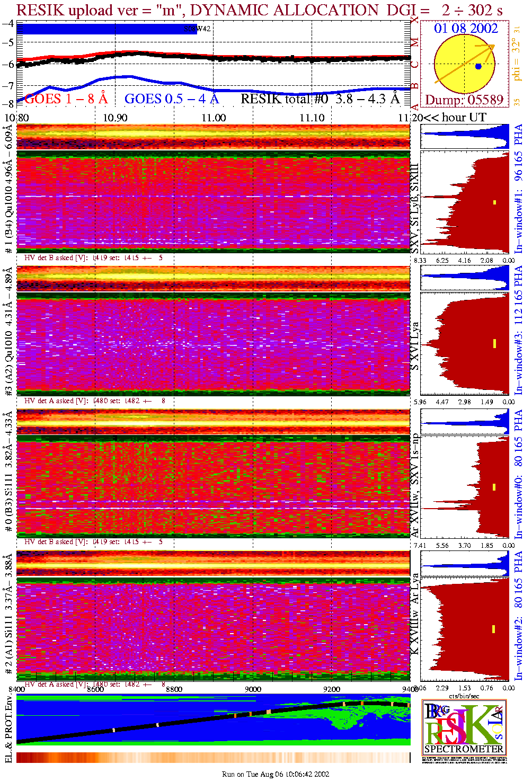Viewport: 532px width, 782px height.
Task: Click the Ar XVIIw spectrogram panel
Action: [213, 486]
